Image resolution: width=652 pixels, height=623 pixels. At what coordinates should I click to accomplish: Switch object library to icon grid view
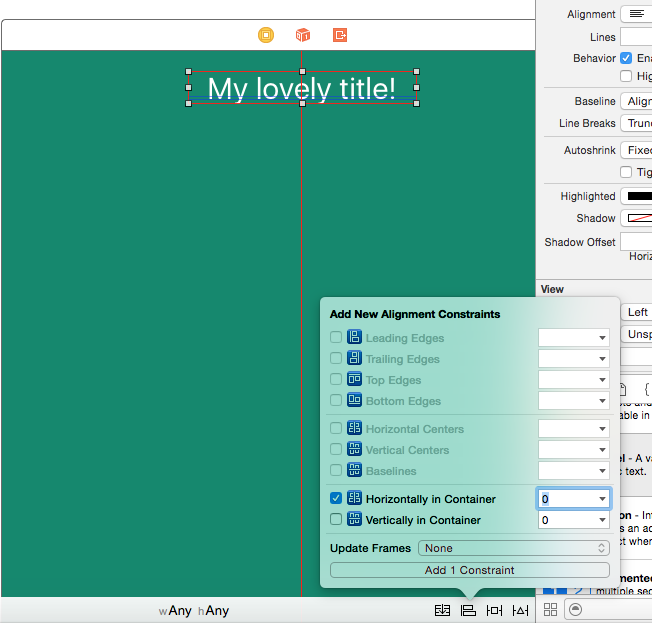[x=550, y=609]
